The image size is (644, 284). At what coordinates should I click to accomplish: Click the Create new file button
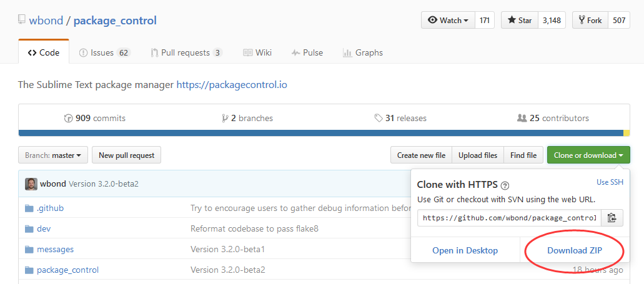(x=421, y=155)
